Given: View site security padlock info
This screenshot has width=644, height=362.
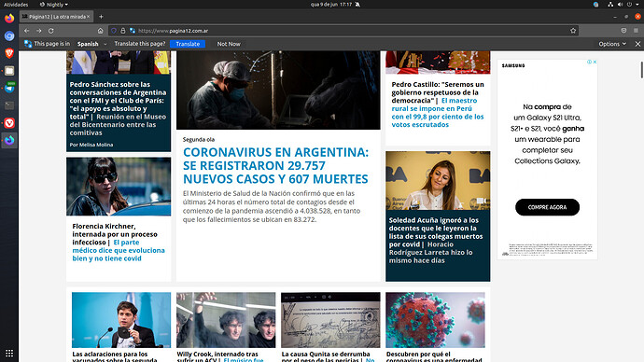Looking at the screenshot, I should click(x=123, y=31).
